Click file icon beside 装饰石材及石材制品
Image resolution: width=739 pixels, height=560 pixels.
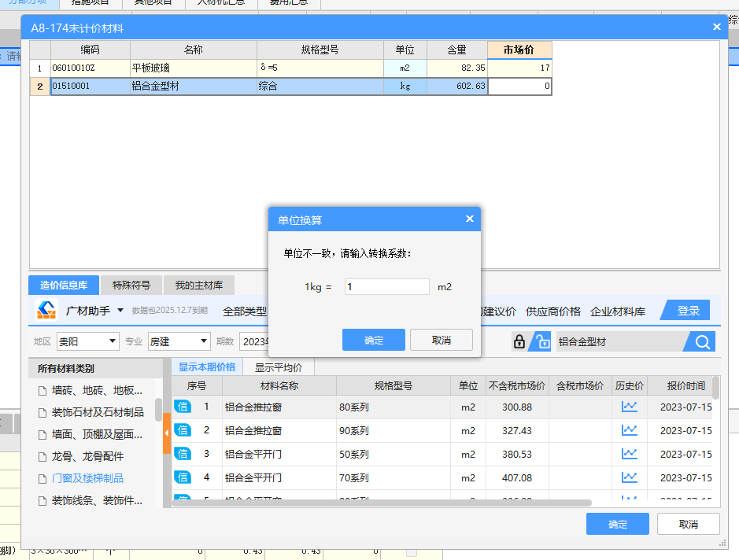point(42,413)
